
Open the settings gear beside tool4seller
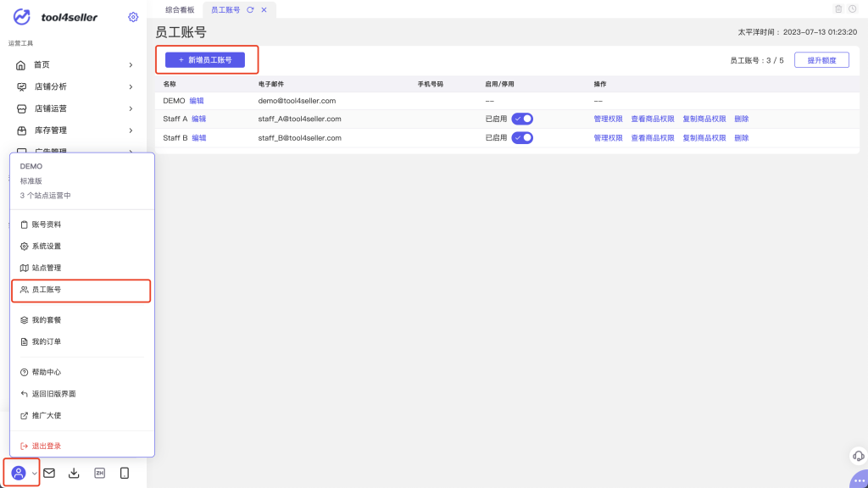tap(133, 17)
